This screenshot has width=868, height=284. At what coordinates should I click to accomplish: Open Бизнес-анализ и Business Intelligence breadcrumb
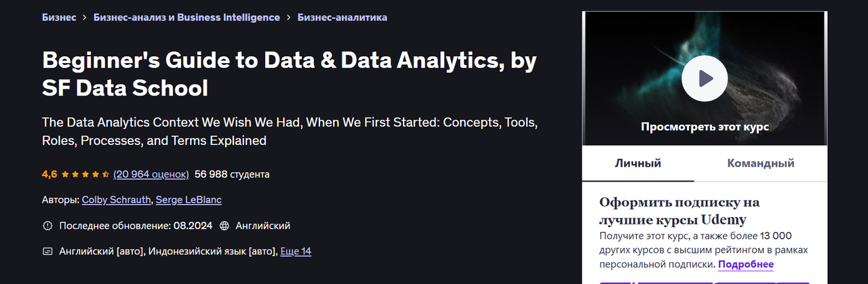[x=186, y=18]
